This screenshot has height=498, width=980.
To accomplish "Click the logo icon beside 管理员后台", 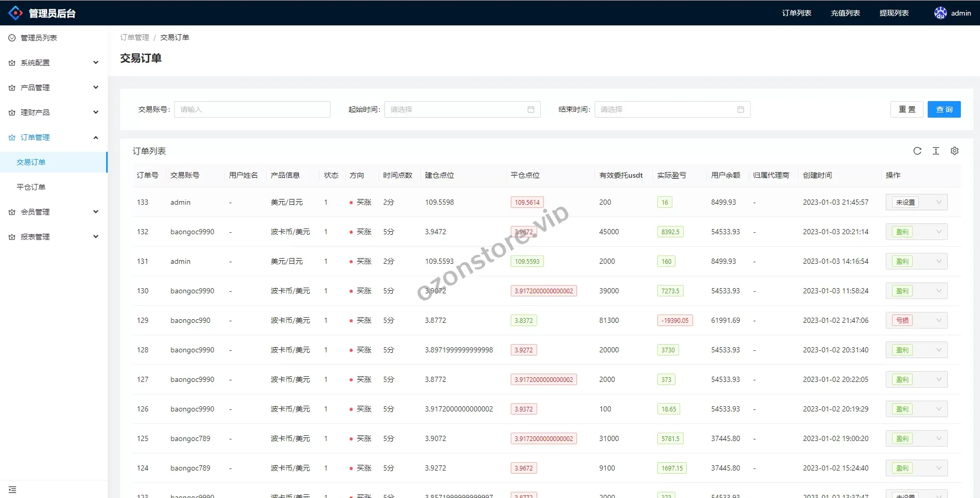I will coord(16,13).
